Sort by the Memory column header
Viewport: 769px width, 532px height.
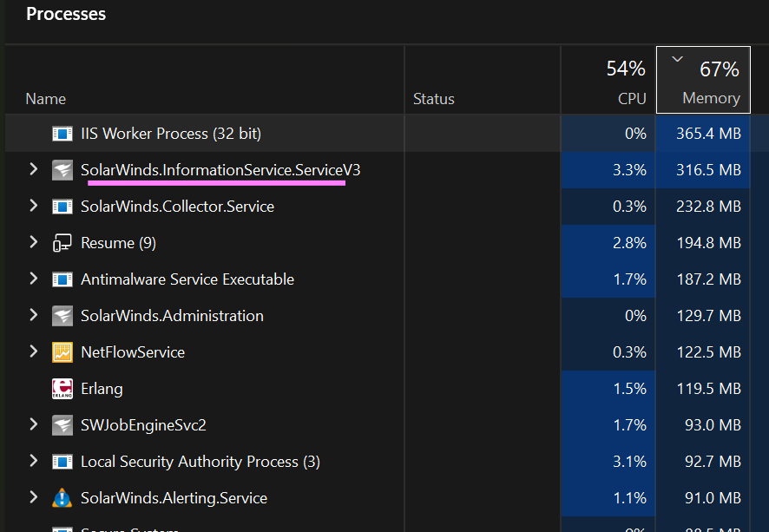[703, 81]
